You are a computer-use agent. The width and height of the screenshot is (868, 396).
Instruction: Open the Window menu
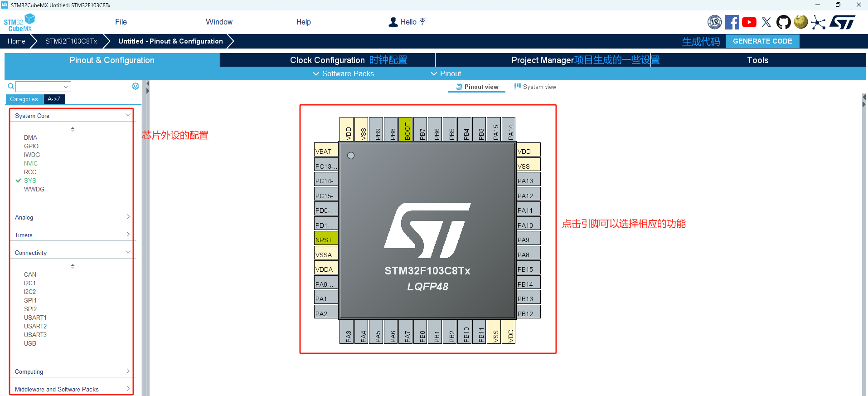[219, 22]
